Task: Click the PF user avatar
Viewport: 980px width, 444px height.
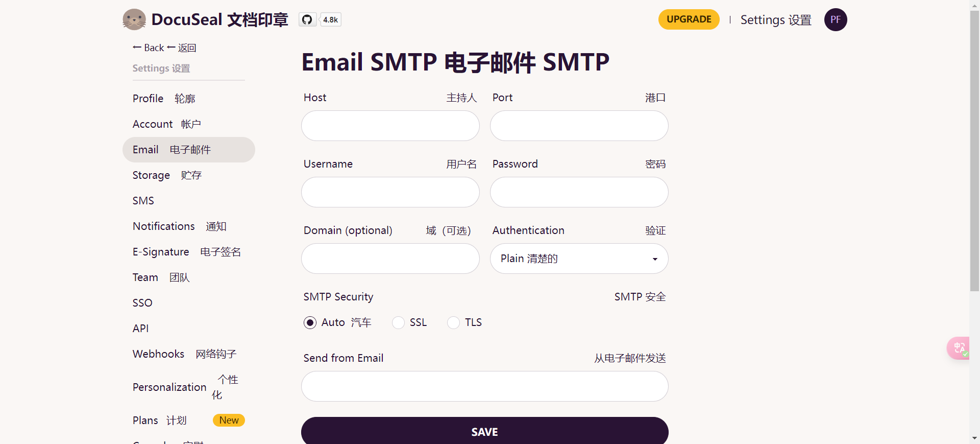Action: point(836,20)
